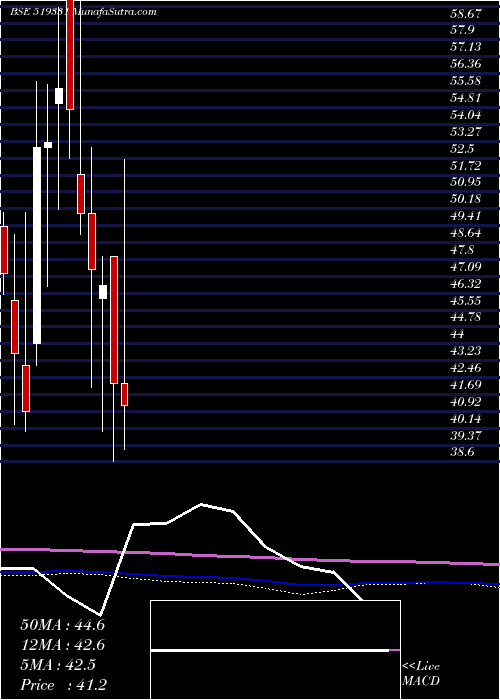Click the 52.5 price axis label
Screen dimensions: 500x700
coord(462,149)
